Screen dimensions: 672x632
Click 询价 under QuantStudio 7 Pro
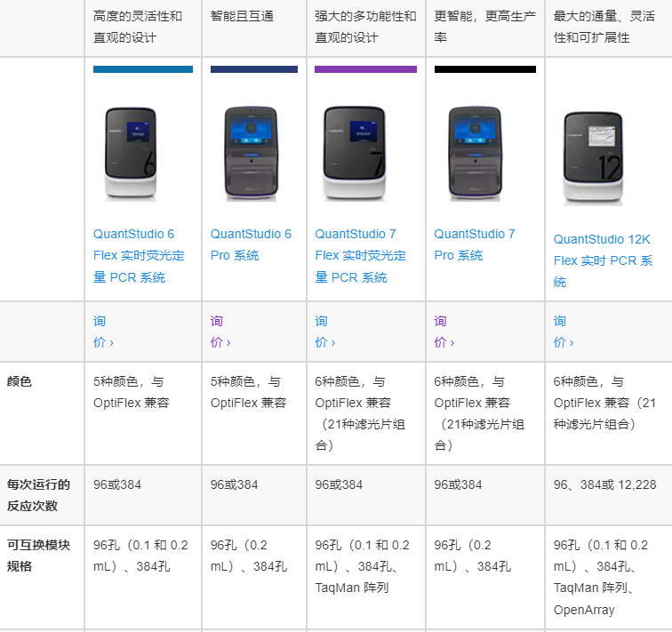444,332
